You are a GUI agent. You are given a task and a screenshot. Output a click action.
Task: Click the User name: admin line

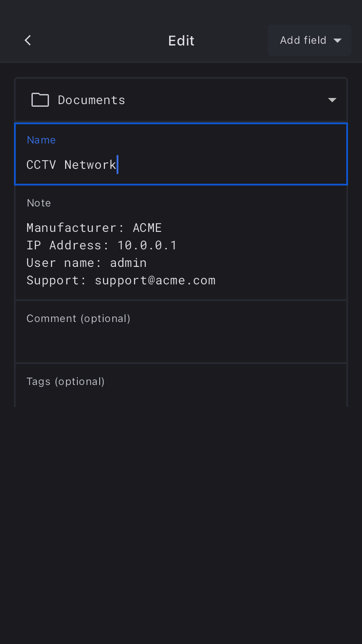(87, 263)
